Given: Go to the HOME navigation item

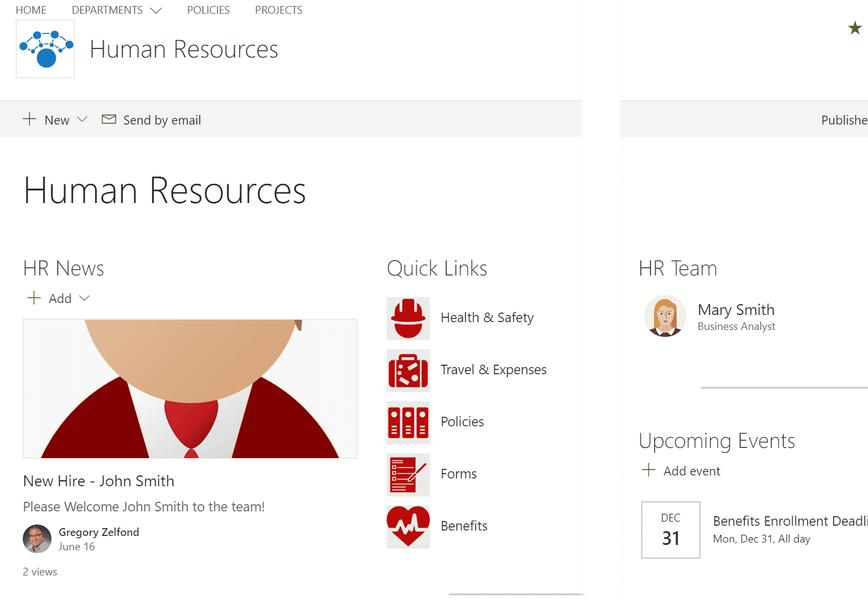Looking at the screenshot, I should click(31, 10).
